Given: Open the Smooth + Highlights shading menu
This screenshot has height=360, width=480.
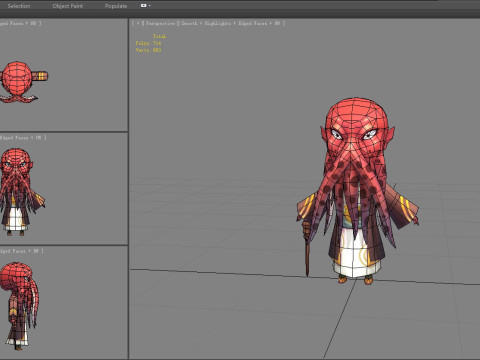Looking at the screenshot, I should point(206,23).
